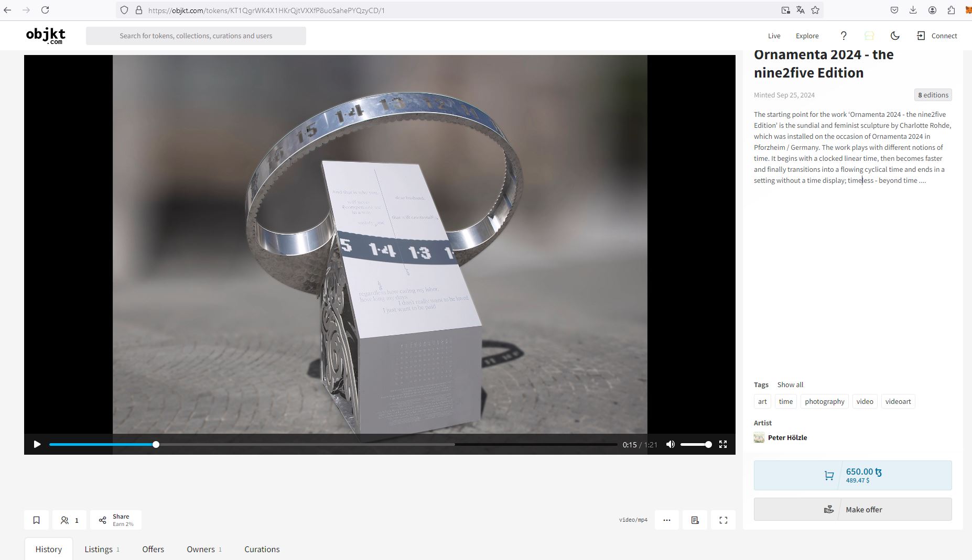Screen dimensions: 972x560
Task: Select the videoart tag
Action: [x=898, y=401]
